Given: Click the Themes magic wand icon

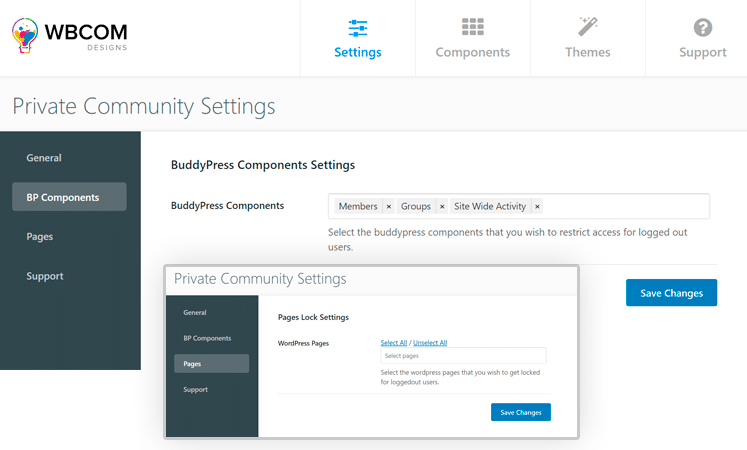Looking at the screenshot, I should pyautogui.click(x=588, y=27).
